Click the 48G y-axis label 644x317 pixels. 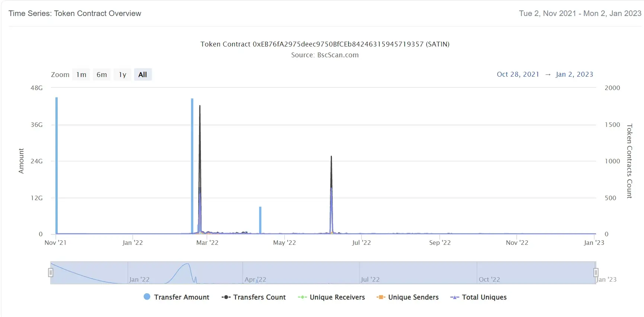[x=36, y=88]
